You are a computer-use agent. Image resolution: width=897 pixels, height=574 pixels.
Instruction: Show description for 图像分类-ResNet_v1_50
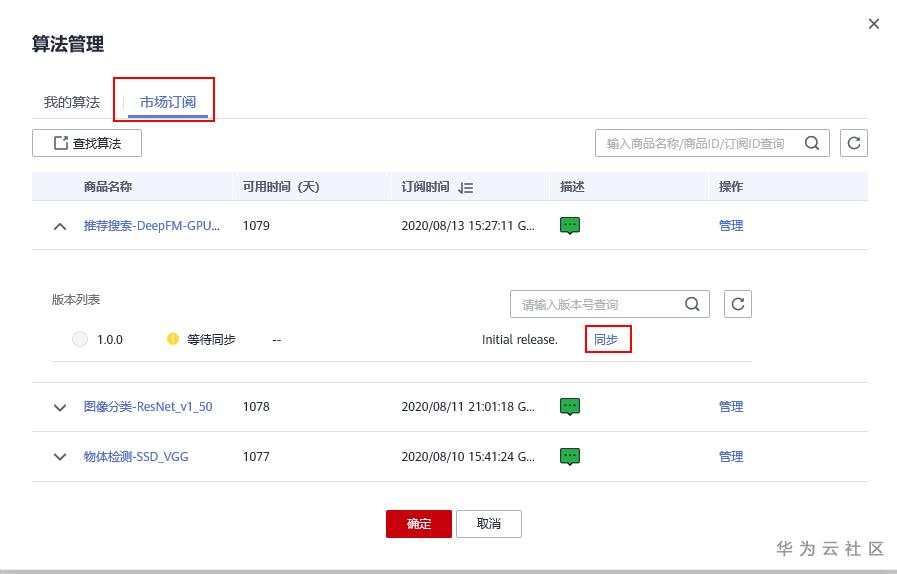(570, 407)
